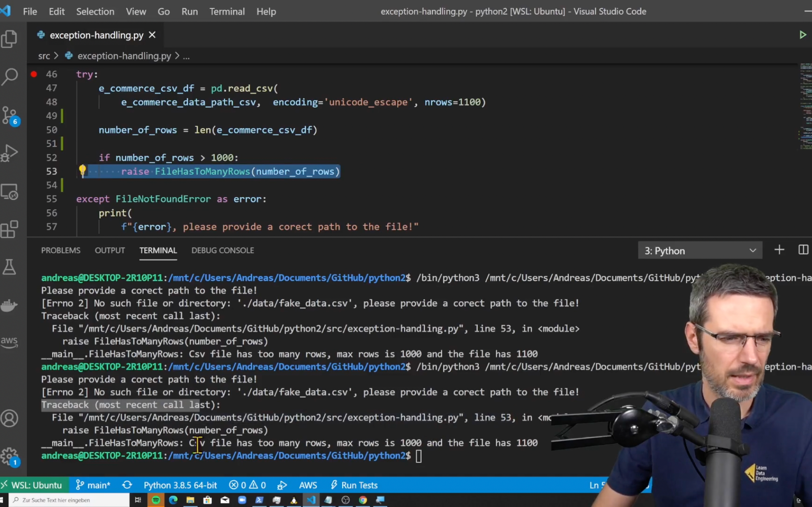
Task: Click the lightbulb code action on line 53
Action: [82, 170]
